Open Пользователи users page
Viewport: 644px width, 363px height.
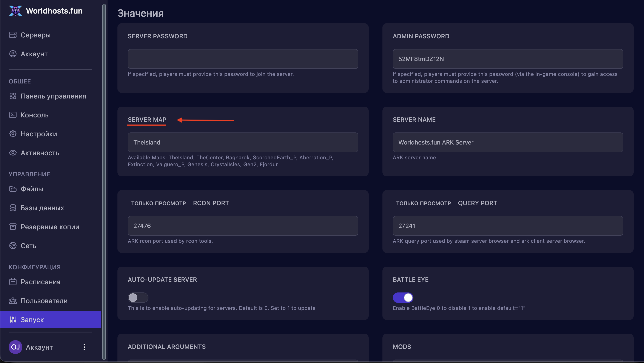click(x=44, y=301)
